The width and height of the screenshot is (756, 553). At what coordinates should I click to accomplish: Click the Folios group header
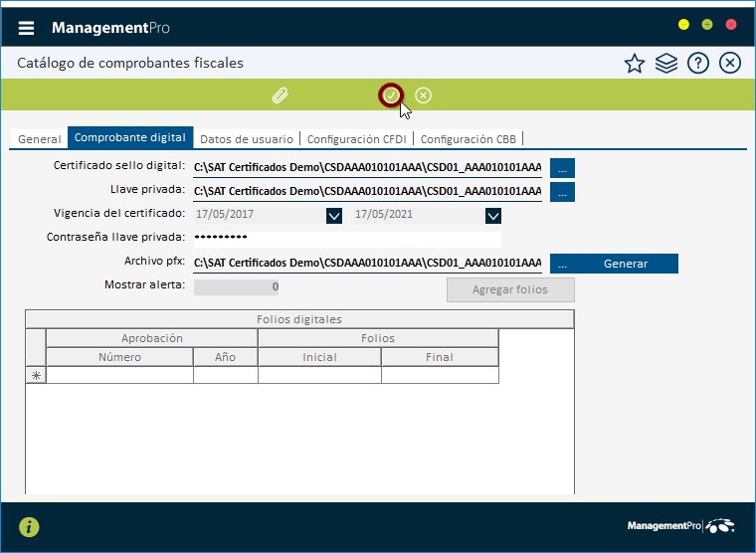tap(378, 338)
